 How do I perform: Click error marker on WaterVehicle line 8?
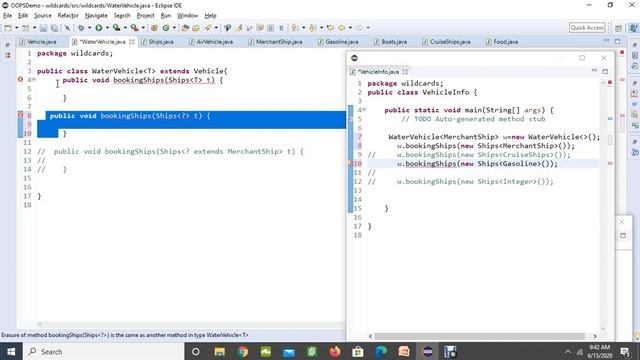coord(20,115)
